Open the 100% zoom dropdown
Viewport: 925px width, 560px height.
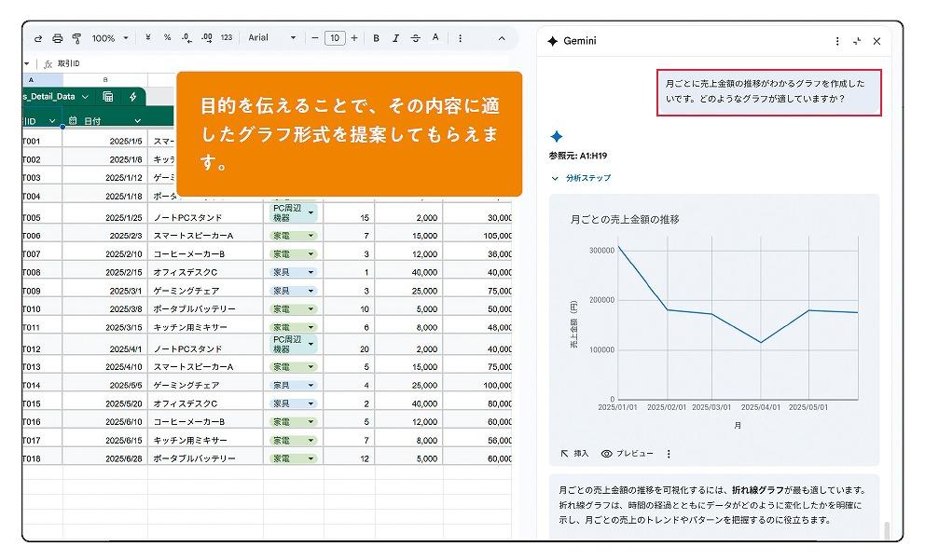(x=110, y=38)
